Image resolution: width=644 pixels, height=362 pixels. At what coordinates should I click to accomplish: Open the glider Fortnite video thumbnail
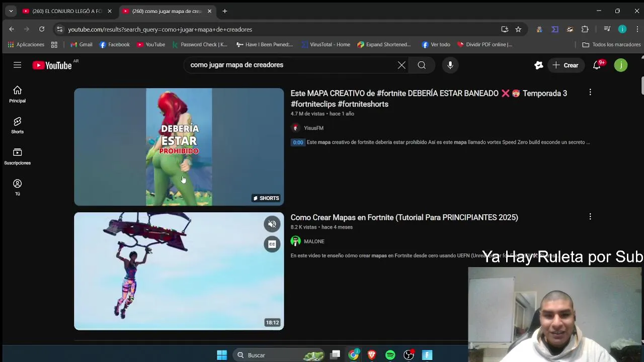pos(179,271)
